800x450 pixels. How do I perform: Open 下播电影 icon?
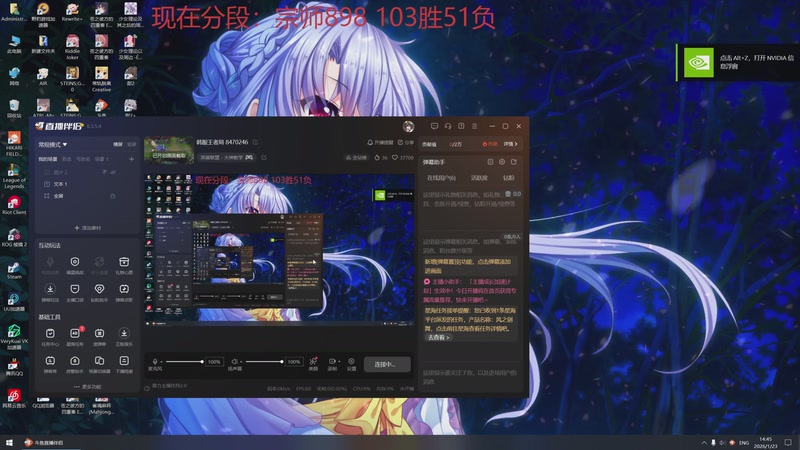click(124, 361)
